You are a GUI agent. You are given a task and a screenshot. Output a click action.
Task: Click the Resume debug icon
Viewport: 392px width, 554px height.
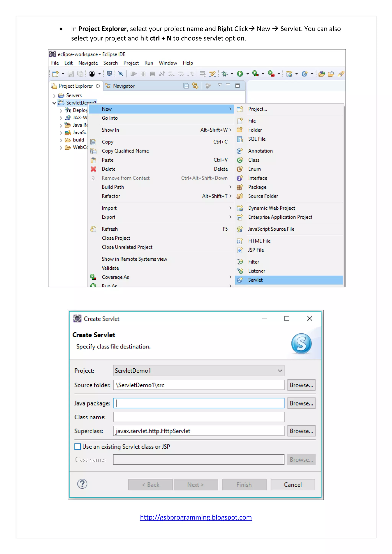133,74
